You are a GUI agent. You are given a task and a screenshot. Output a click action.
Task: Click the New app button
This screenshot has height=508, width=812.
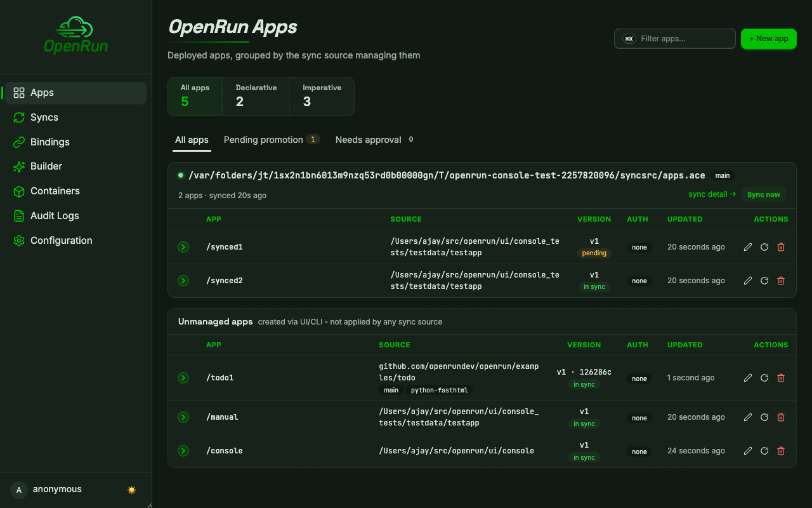point(768,39)
